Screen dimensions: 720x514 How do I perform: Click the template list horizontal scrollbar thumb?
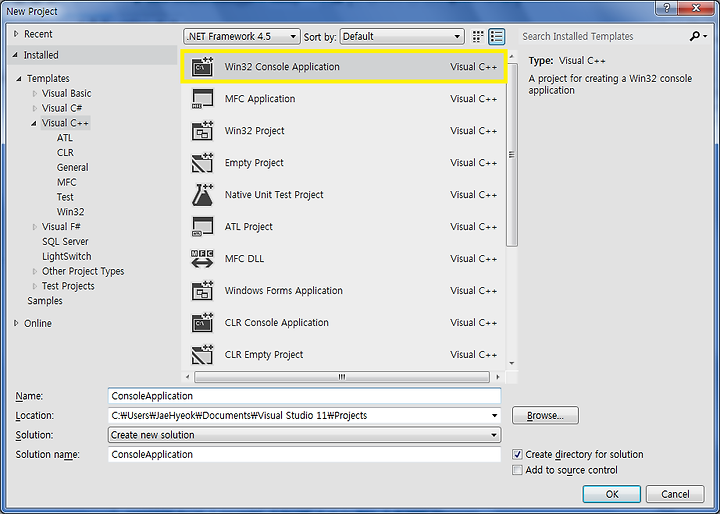coord(342,377)
